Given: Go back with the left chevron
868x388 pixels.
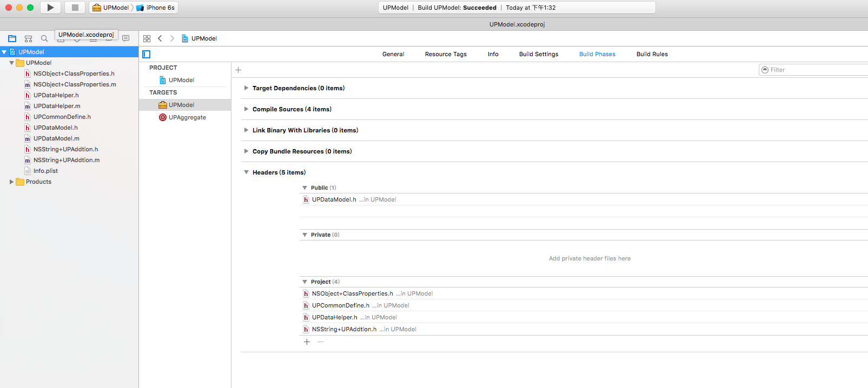Looking at the screenshot, I should tap(160, 38).
